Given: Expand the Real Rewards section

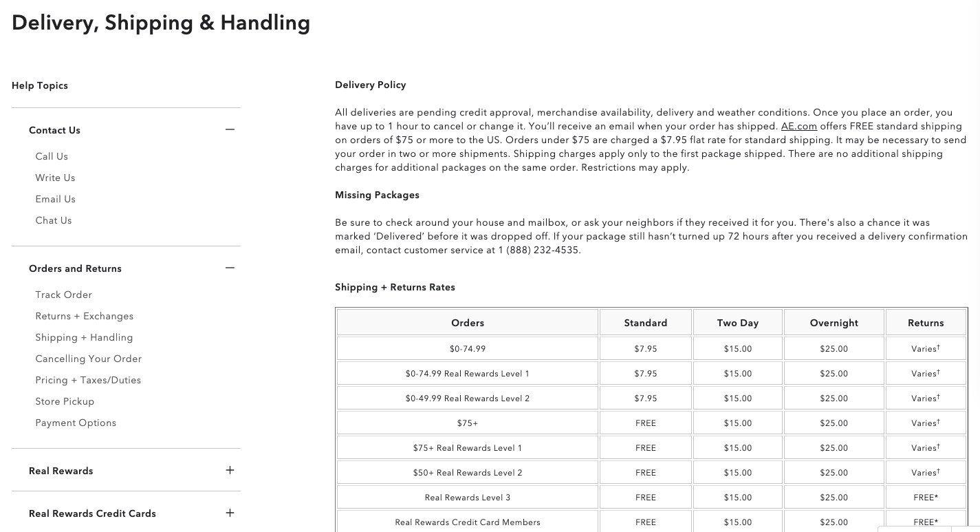Looking at the screenshot, I should pyautogui.click(x=230, y=470).
